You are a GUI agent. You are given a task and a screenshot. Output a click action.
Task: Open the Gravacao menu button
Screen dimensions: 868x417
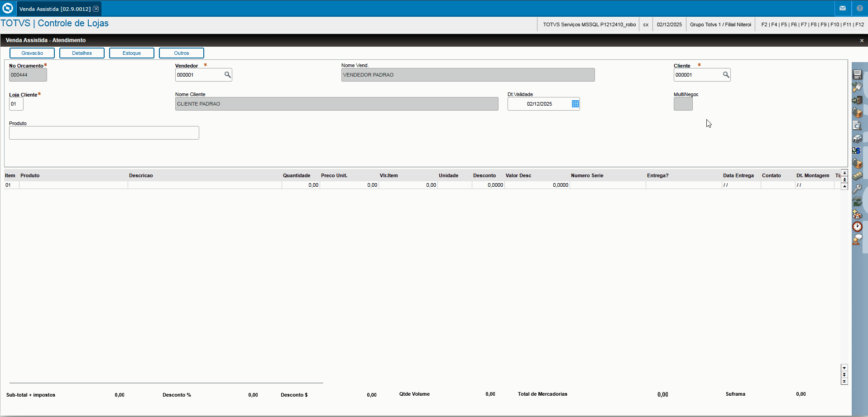click(x=32, y=53)
